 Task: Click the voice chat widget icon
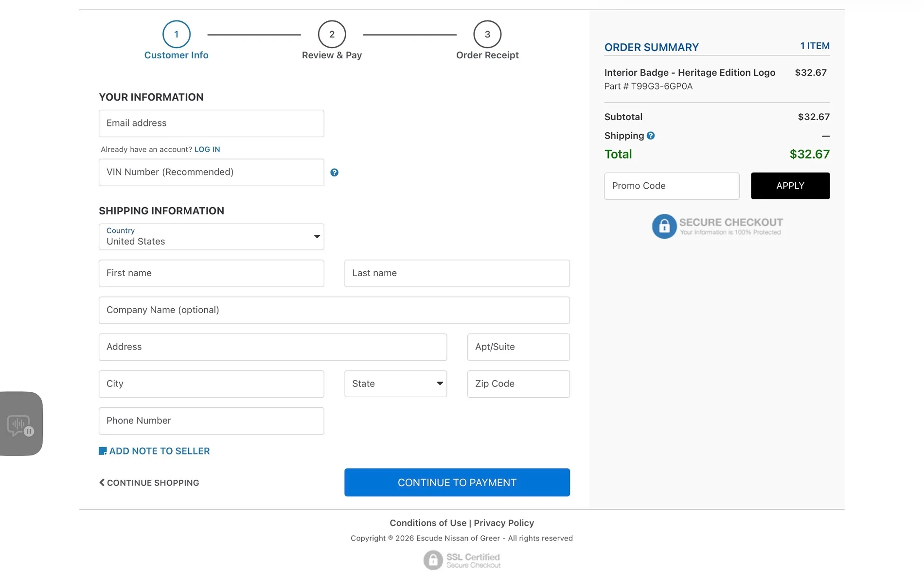20,425
